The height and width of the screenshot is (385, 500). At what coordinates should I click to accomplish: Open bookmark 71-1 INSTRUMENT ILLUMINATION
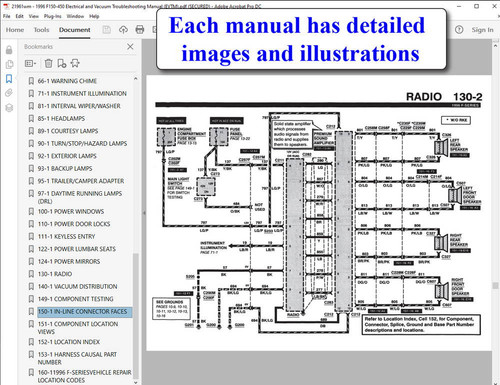pyautogui.click(x=82, y=94)
